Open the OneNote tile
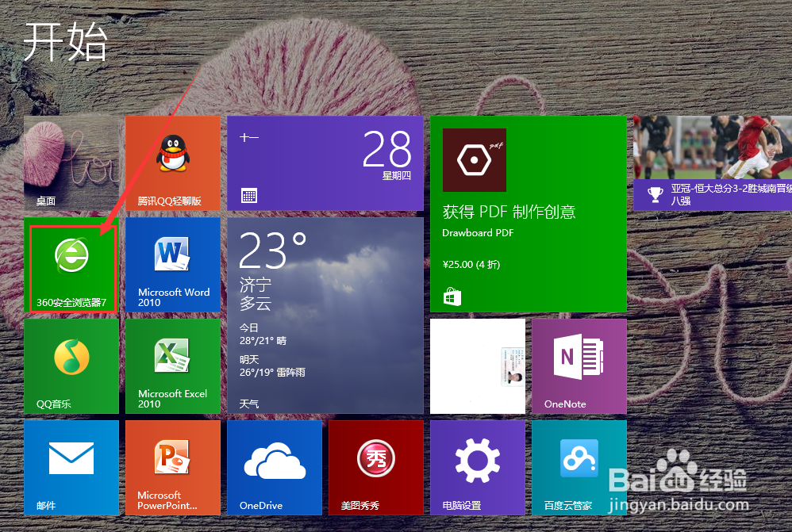 [x=579, y=366]
